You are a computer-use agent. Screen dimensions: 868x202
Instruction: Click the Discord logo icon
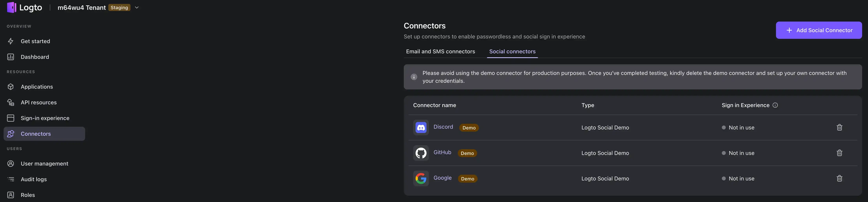coord(421,128)
